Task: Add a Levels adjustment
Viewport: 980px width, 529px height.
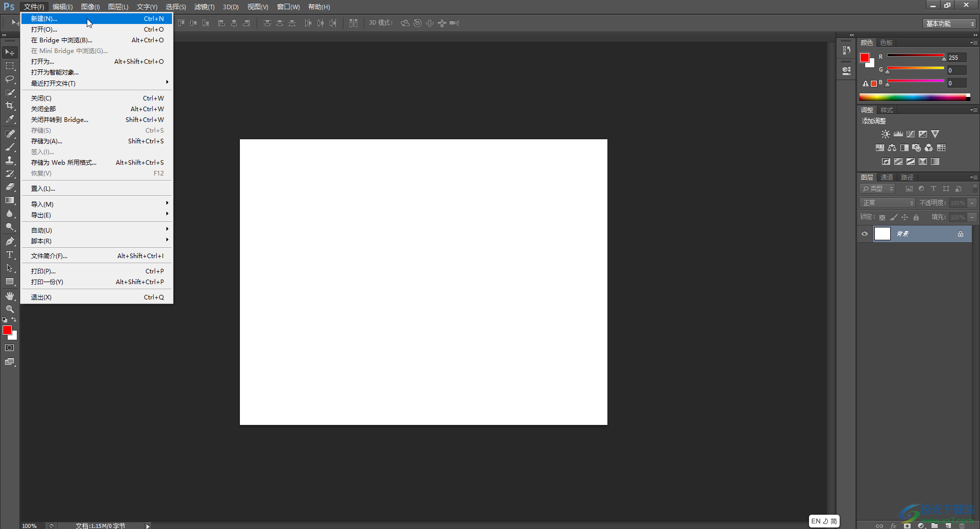Action: [x=898, y=134]
